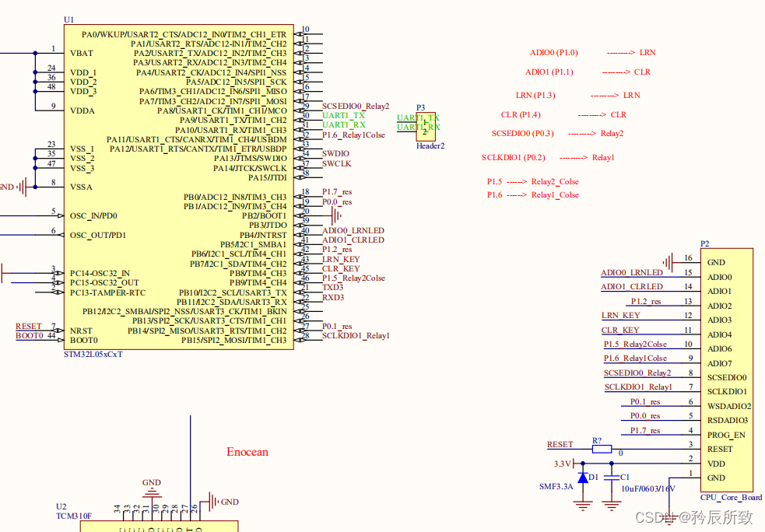
Task: Click the CPU_Core_Board component label
Action: (x=731, y=497)
